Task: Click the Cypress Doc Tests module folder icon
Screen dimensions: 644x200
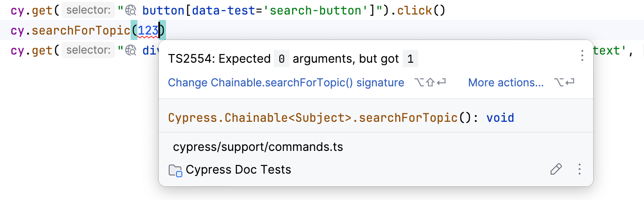Action: tap(175, 170)
